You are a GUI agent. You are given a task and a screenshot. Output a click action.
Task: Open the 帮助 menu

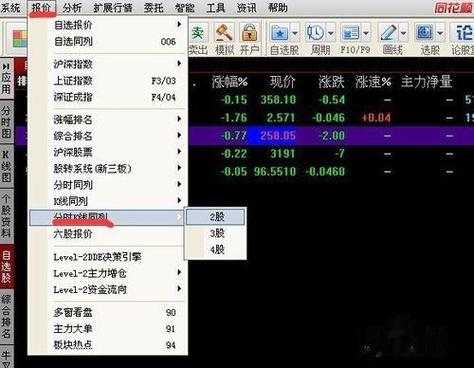coord(278,7)
